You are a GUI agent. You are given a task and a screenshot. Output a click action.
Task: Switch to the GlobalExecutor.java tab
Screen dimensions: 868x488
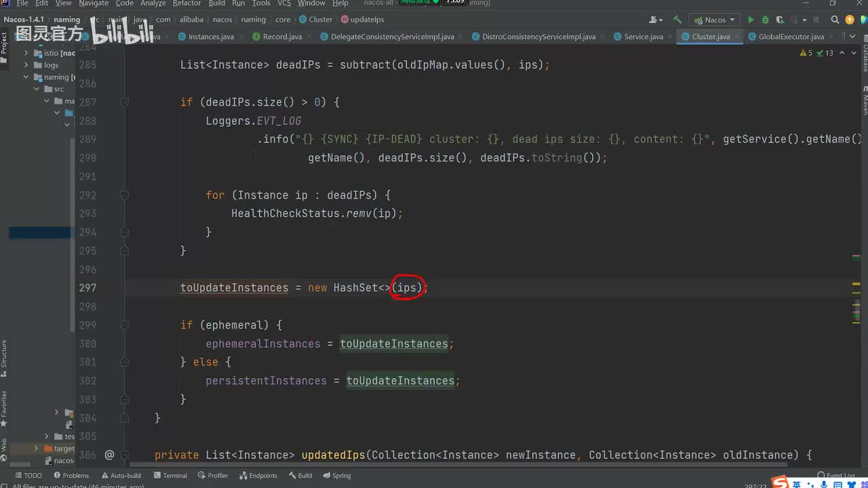coord(791,37)
